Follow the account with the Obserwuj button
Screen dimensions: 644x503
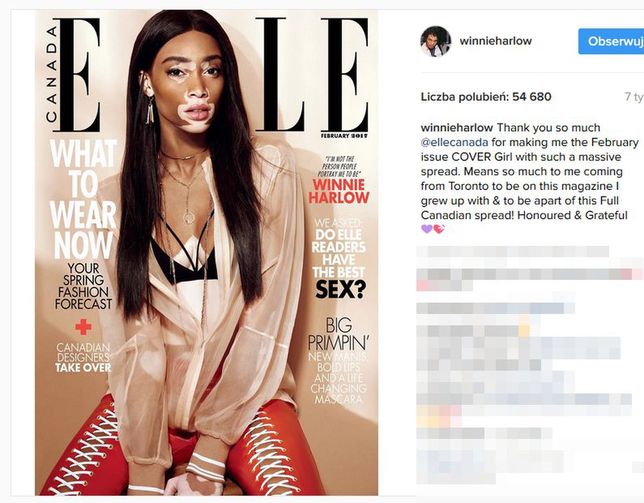[611, 41]
